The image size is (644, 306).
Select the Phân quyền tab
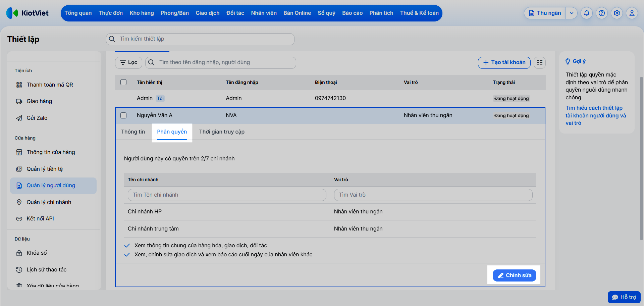[x=172, y=132]
